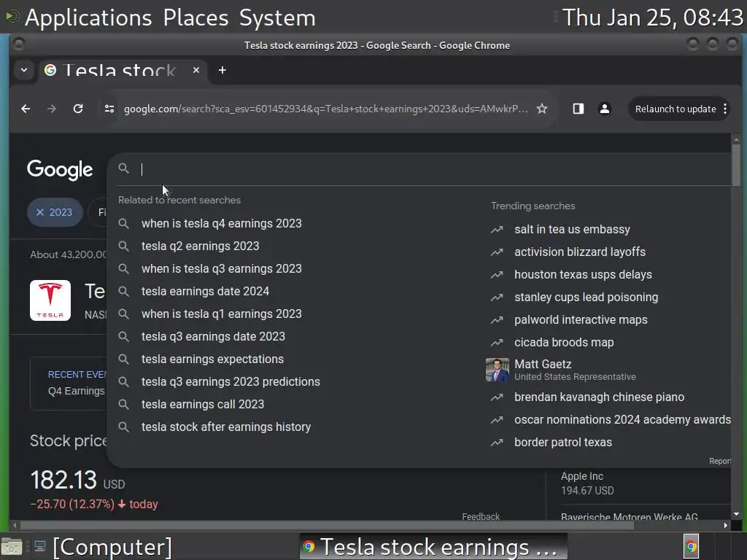The width and height of the screenshot is (747, 560).
Task: Click the Apple Inc 194.67 USD entry
Action: coord(587,483)
